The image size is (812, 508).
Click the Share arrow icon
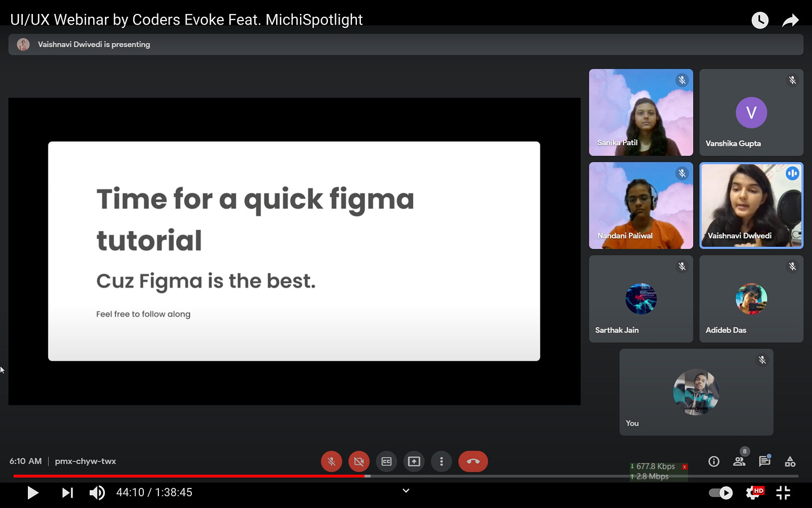click(x=790, y=21)
